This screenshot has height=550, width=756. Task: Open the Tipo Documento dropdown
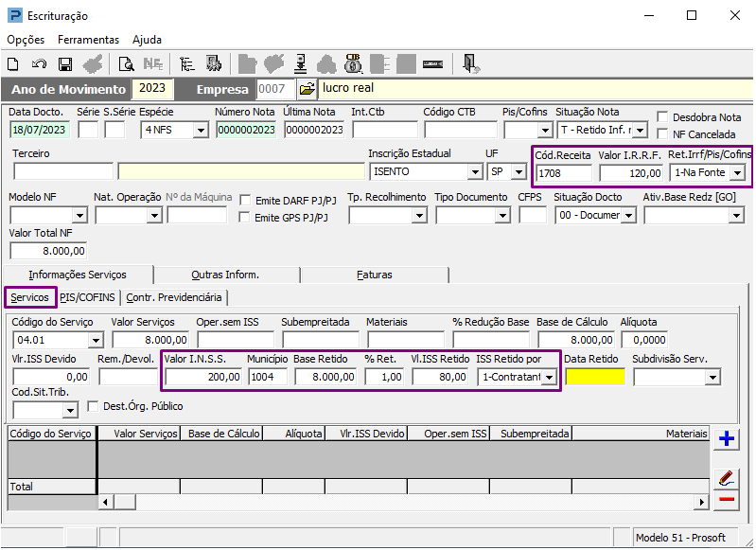tap(502, 215)
